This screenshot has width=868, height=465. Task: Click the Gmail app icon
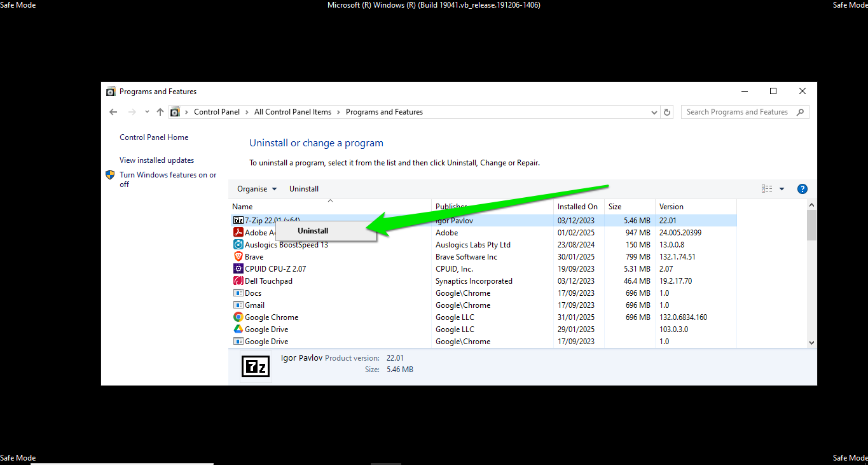pyautogui.click(x=238, y=305)
